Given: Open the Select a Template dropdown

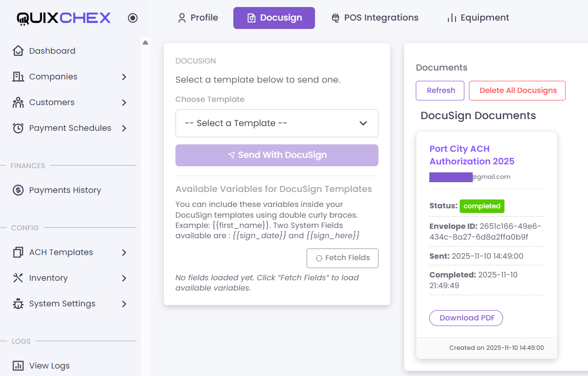Looking at the screenshot, I should [x=277, y=123].
